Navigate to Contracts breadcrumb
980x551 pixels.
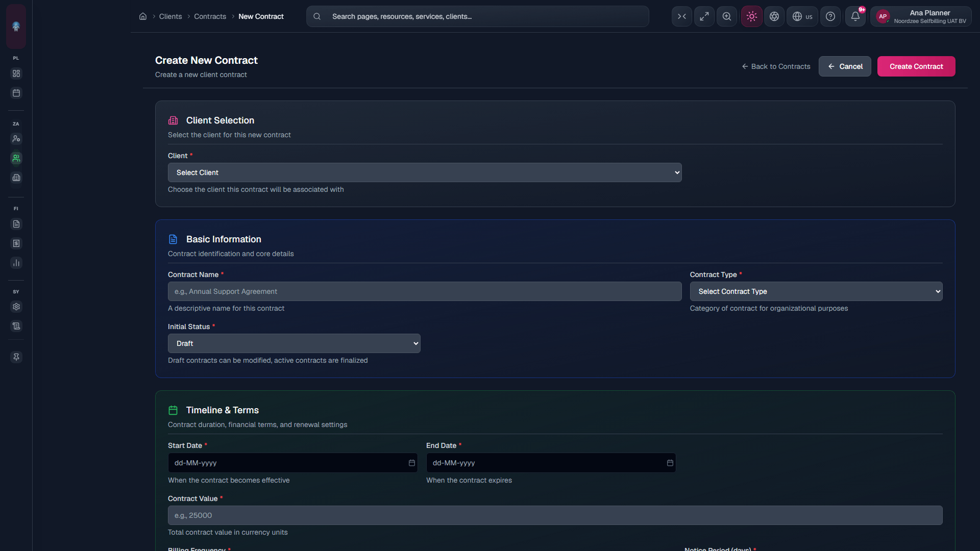(x=210, y=16)
